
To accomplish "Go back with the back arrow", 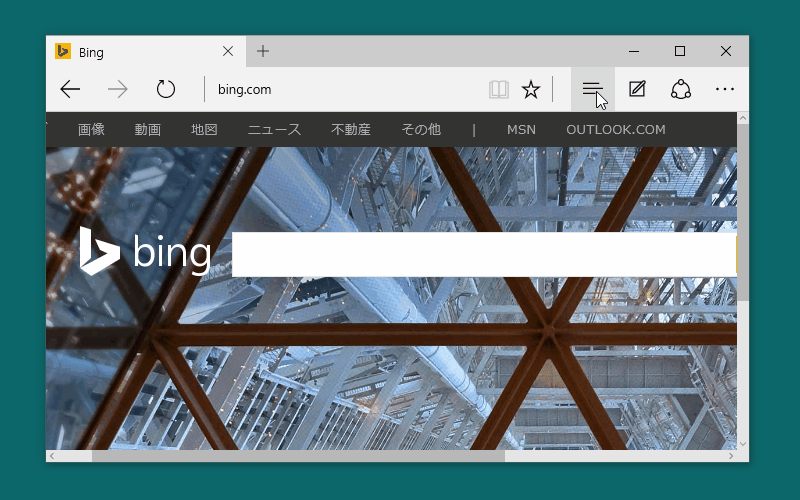I will tap(70, 89).
